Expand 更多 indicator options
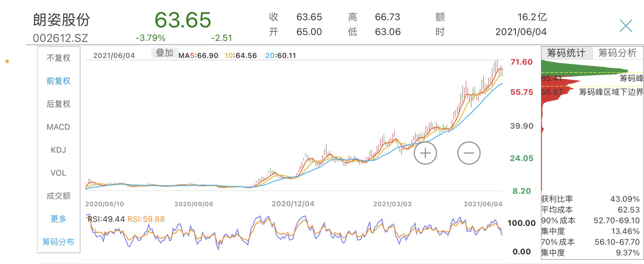 [58, 219]
